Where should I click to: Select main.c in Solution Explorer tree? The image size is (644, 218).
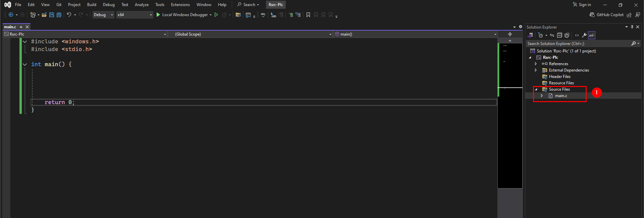click(x=561, y=96)
